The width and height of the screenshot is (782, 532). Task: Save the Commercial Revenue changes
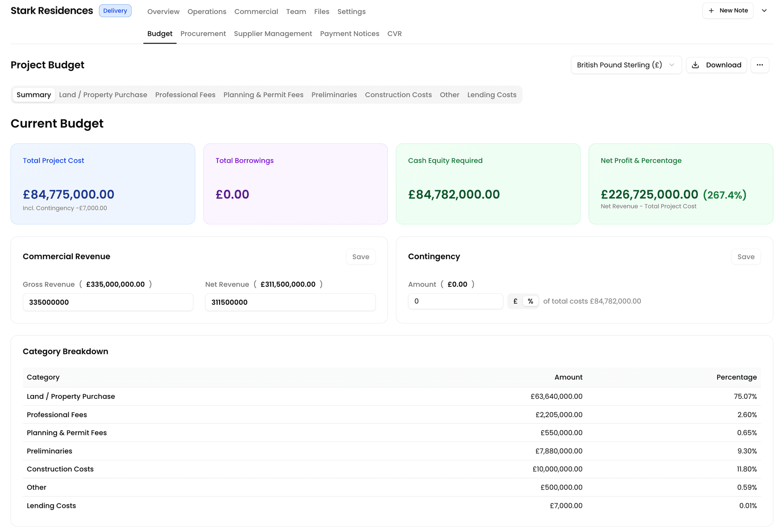click(x=360, y=256)
